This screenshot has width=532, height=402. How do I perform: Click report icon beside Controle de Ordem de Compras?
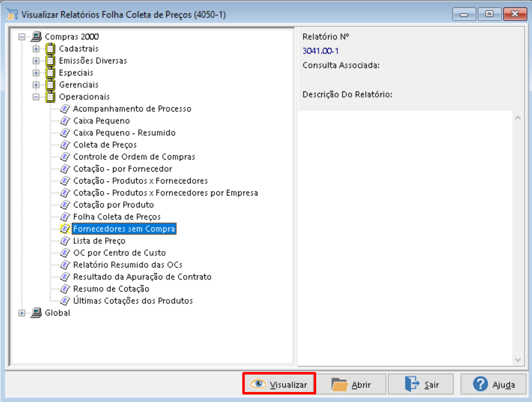65,157
